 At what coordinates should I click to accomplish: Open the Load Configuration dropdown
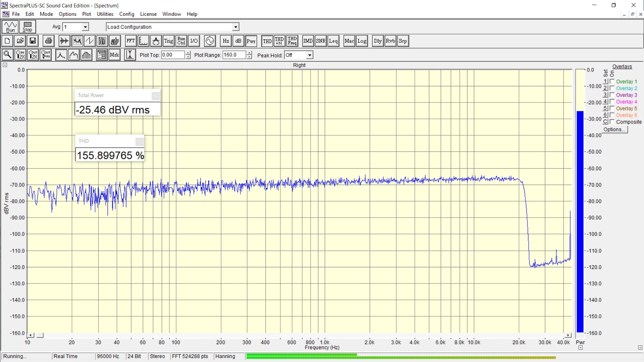pos(236,27)
